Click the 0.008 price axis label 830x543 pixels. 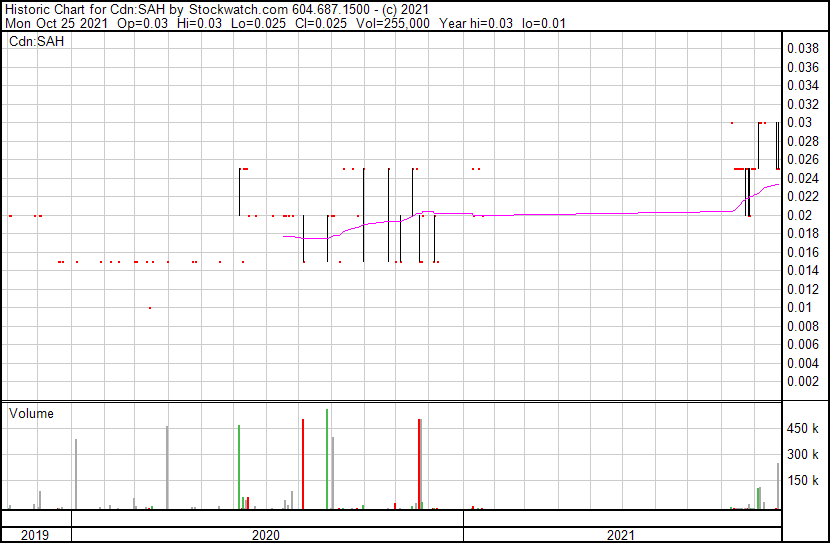[x=802, y=327]
